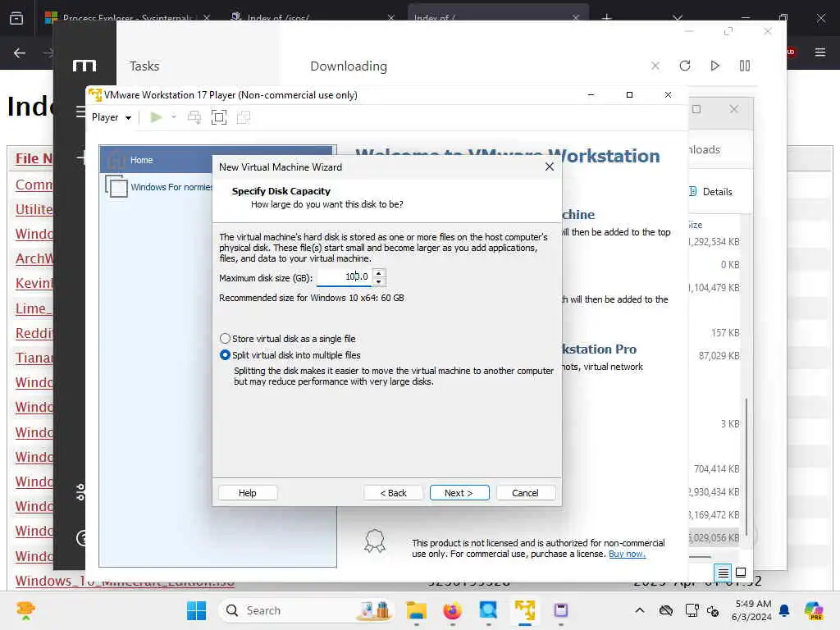Open the list all tabs chevron in browser

pyautogui.click(x=678, y=18)
